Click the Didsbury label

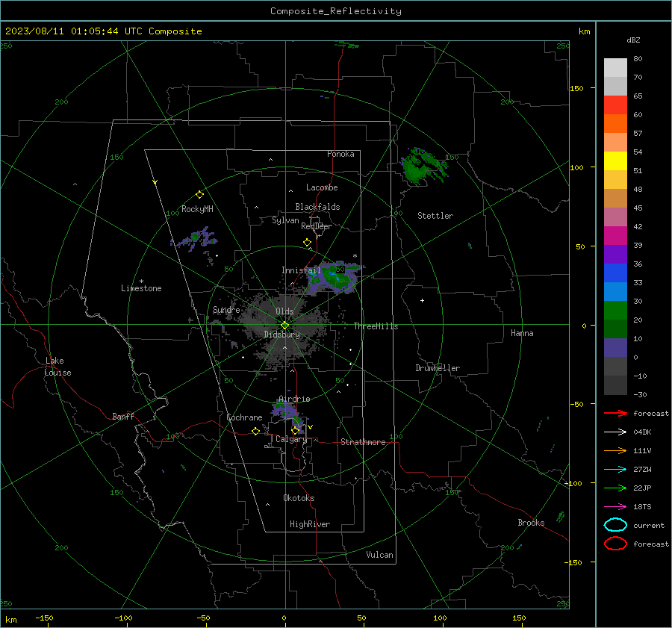[281, 335]
